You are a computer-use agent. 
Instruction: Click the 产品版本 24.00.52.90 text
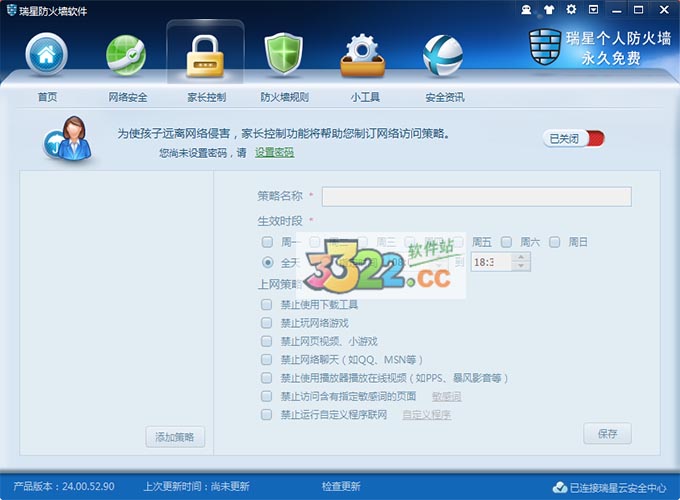pyautogui.click(x=64, y=487)
